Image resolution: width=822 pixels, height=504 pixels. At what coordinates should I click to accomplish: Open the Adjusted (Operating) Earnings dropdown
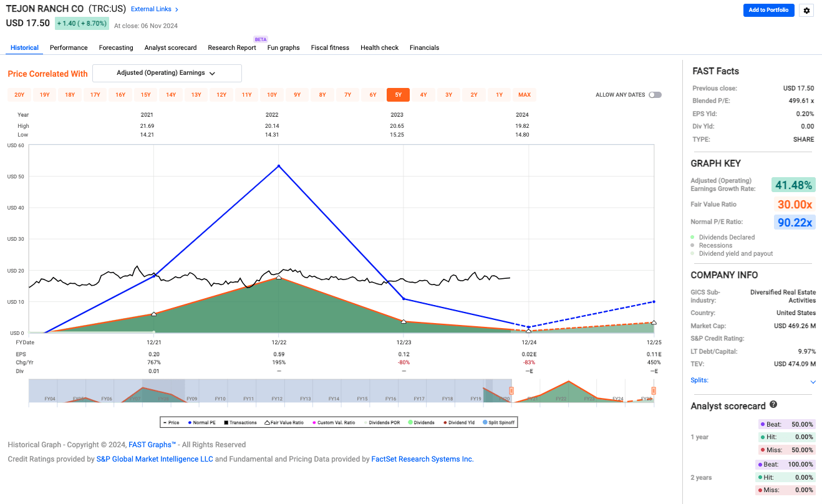click(167, 73)
